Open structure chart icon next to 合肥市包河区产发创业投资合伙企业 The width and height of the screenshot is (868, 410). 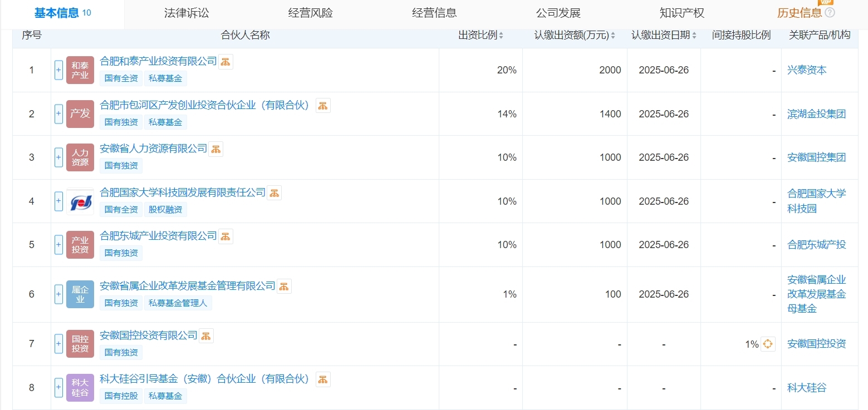[x=323, y=106]
